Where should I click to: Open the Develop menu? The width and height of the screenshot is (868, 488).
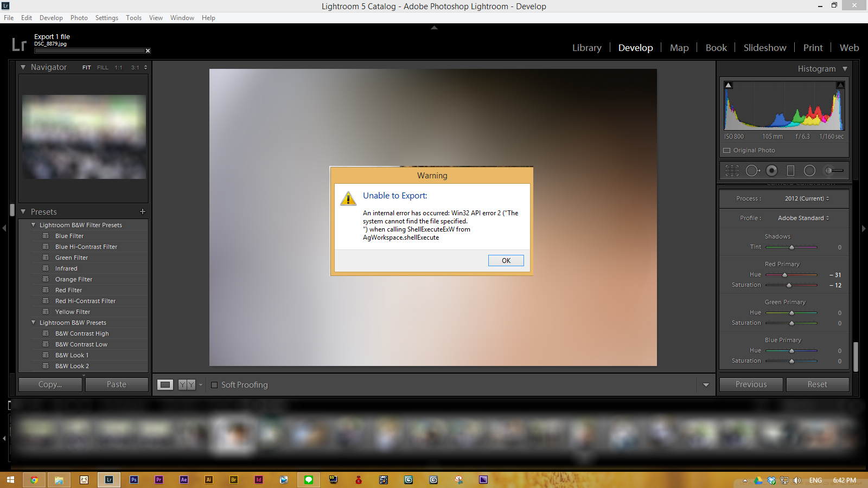(51, 18)
